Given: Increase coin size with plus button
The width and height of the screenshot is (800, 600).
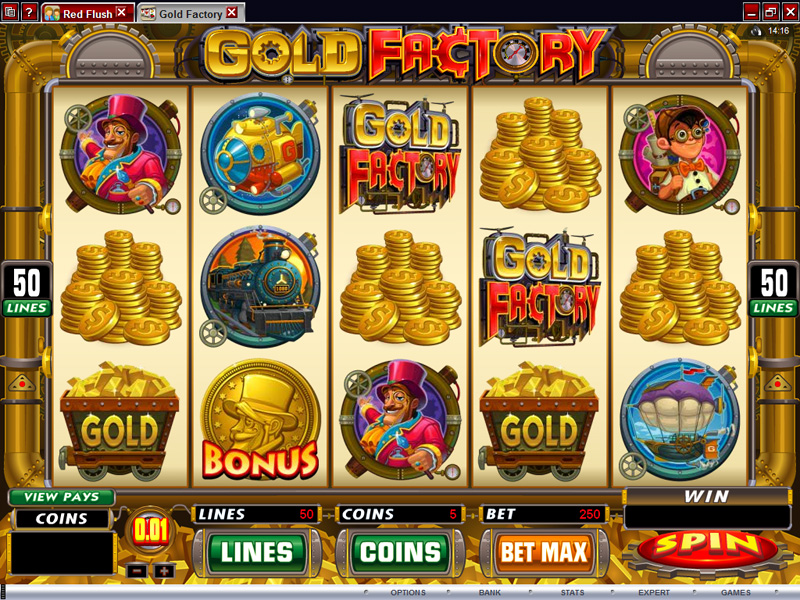Looking at the screenshot, I should pos(164,571).
